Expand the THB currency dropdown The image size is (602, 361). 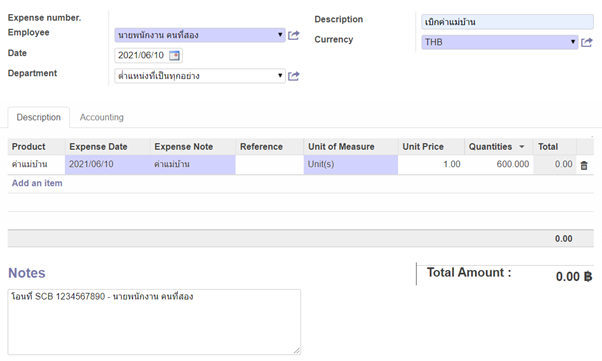573,41
